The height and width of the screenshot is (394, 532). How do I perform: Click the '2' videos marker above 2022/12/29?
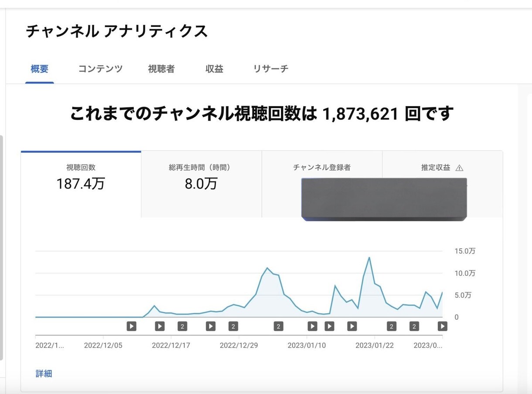tap(233, 326)
